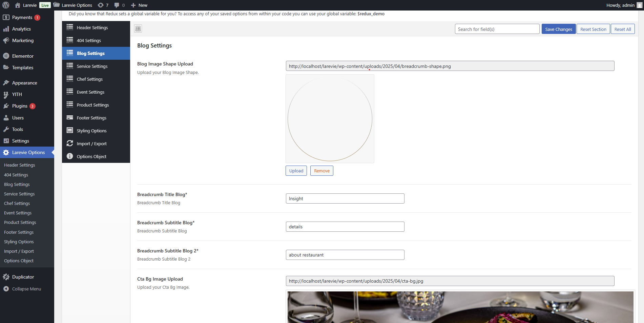Viewport: 644px width, 323px height.
Task: Click the Templates folder icon
Action: click(x=6, y=68)
